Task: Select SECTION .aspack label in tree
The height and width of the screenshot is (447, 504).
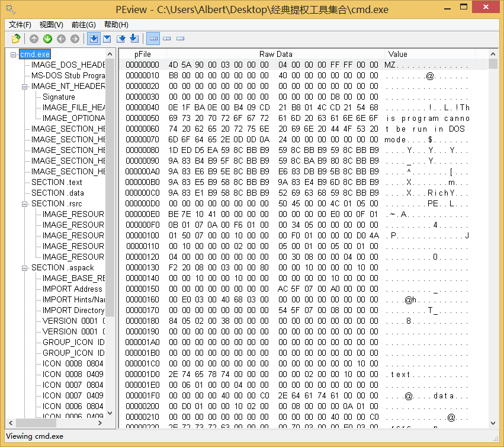Action: [x=63, y=268]
